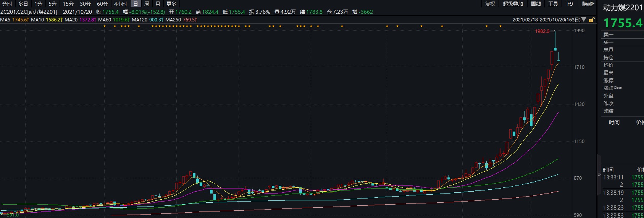The image size is (644, 218).
Task: Click the F9 shortcut button
Action: (570, 4)
